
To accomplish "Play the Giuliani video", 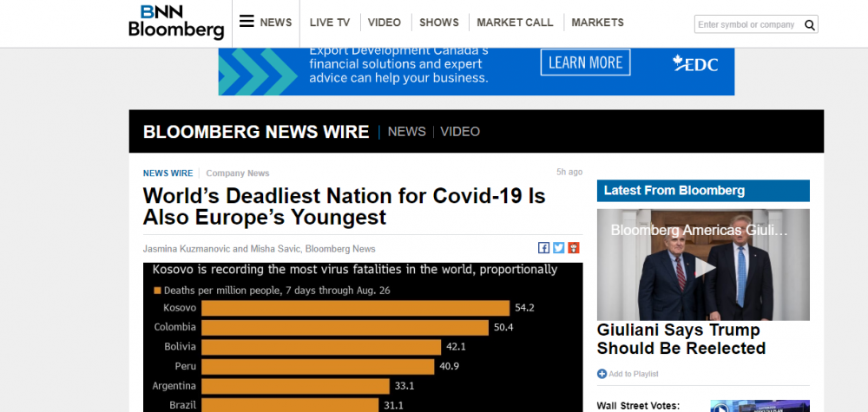I will tap(705, 268).
